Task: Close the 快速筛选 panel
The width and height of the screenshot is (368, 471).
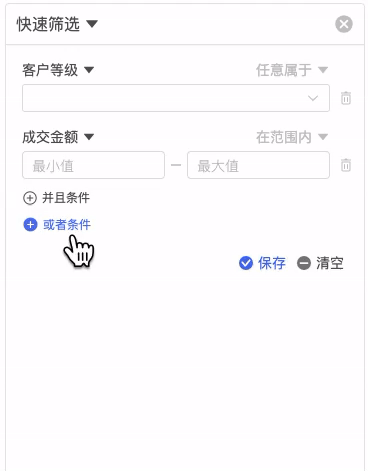Action: (344, 24)
